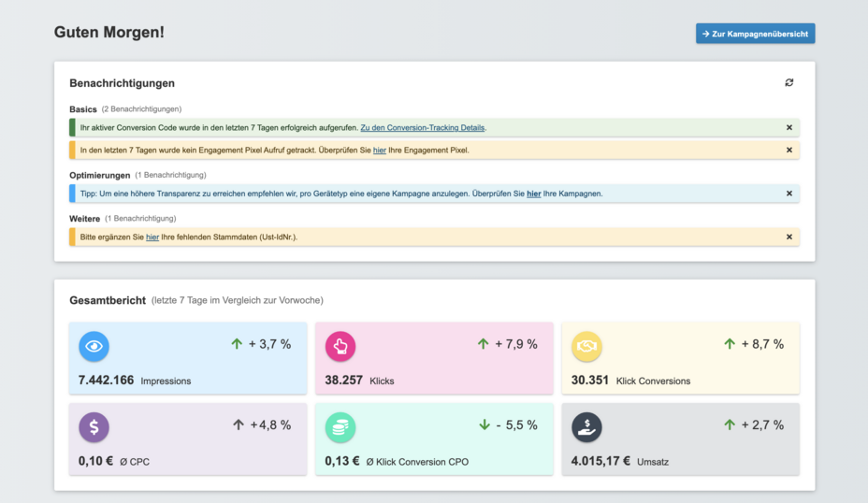Viewport: 868px width, 503px height.
Task: Close the blue optimization tip notification
Action: pos(788,194)
